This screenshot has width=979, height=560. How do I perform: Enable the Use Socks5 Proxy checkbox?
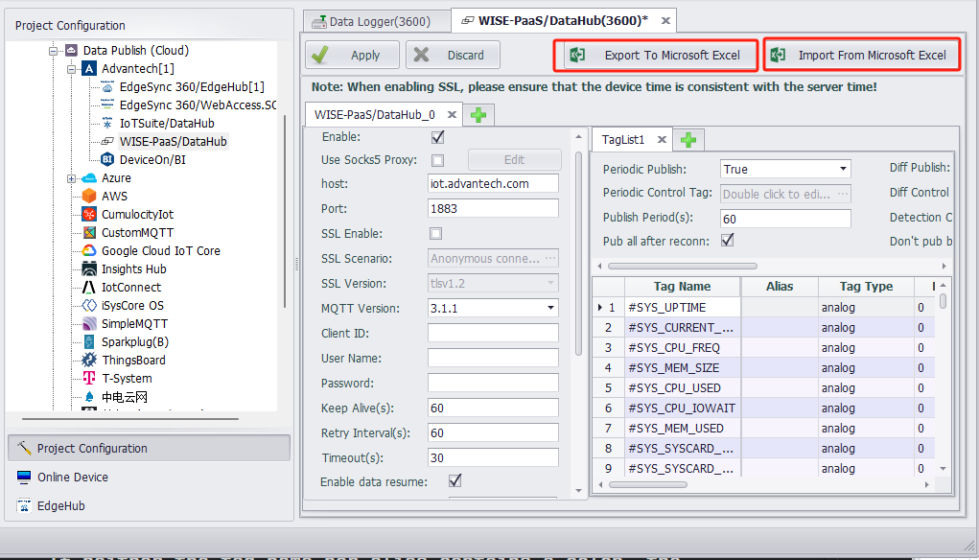437,160
